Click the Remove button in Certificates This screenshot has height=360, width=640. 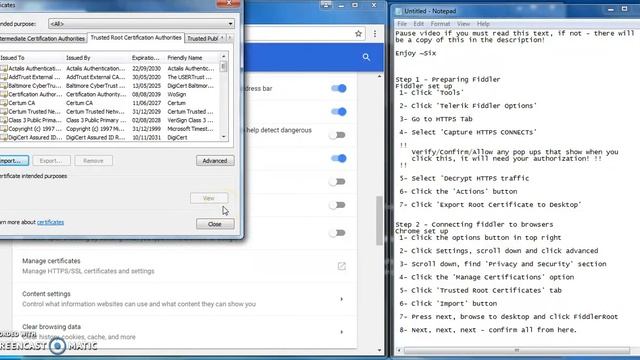[93, 161]
